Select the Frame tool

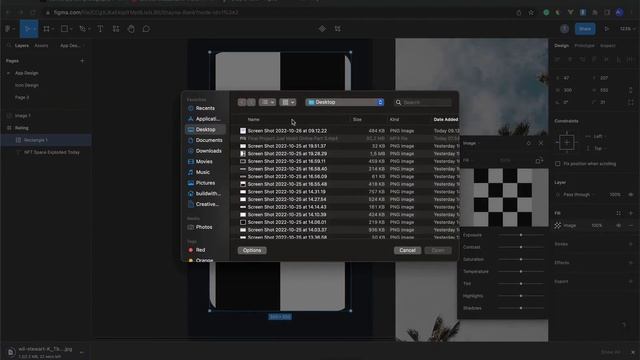tap(47, 29)
